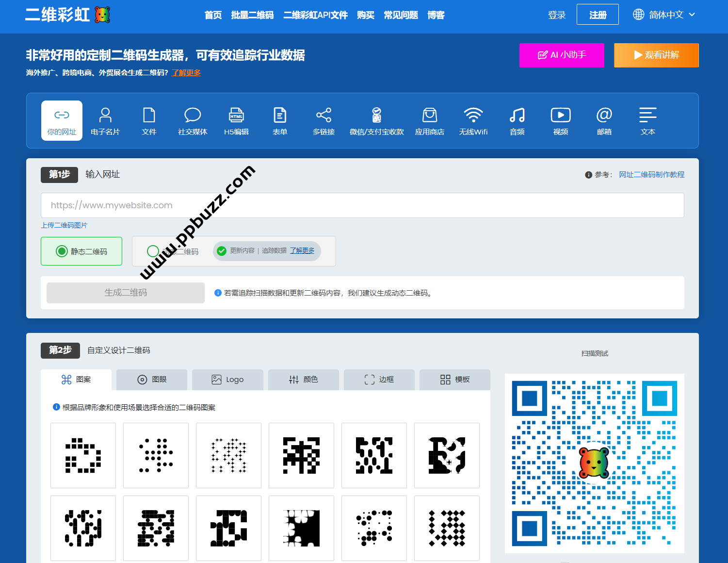Click the info icon beside 参考
Screen dimensions: 728x563
click(x=588, y=175)
